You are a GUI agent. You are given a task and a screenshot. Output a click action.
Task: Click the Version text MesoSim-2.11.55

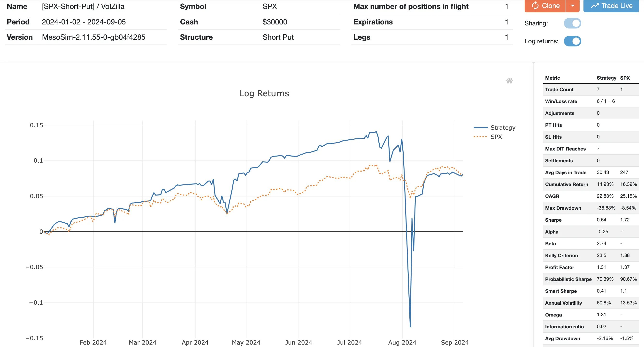[x=94, y=37]
